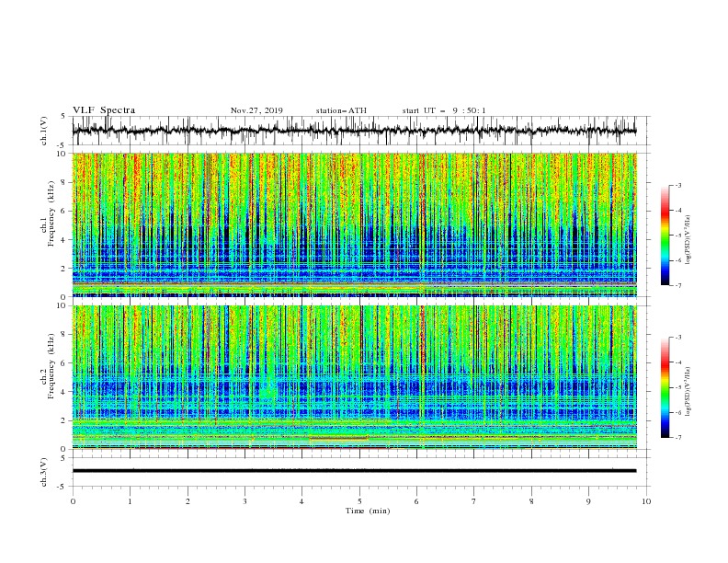Click the "VLF Spectra" title text
The height and width of the screenshot is (563, 728).
pos(104,110)
